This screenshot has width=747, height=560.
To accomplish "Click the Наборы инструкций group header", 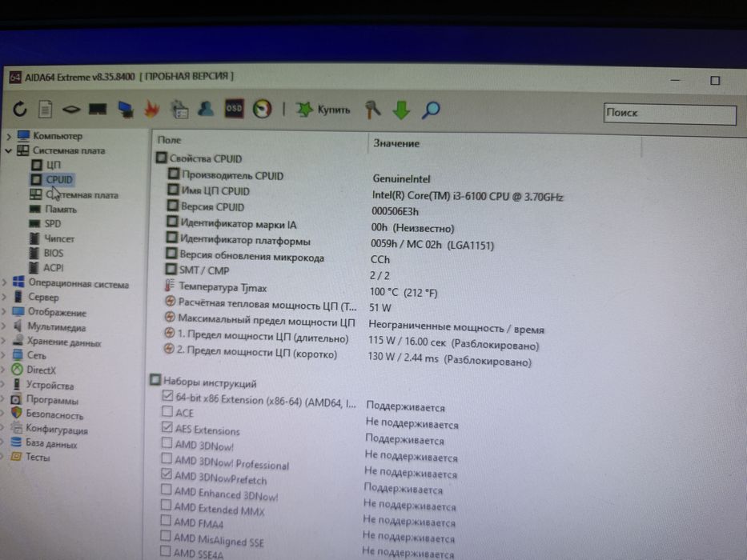I will (203, 382).
